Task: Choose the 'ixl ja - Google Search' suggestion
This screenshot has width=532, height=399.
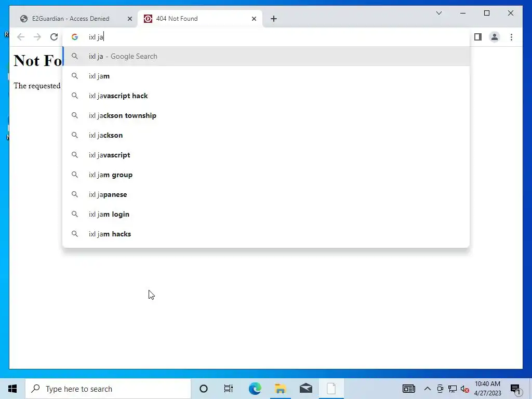Action: point(266,56)
